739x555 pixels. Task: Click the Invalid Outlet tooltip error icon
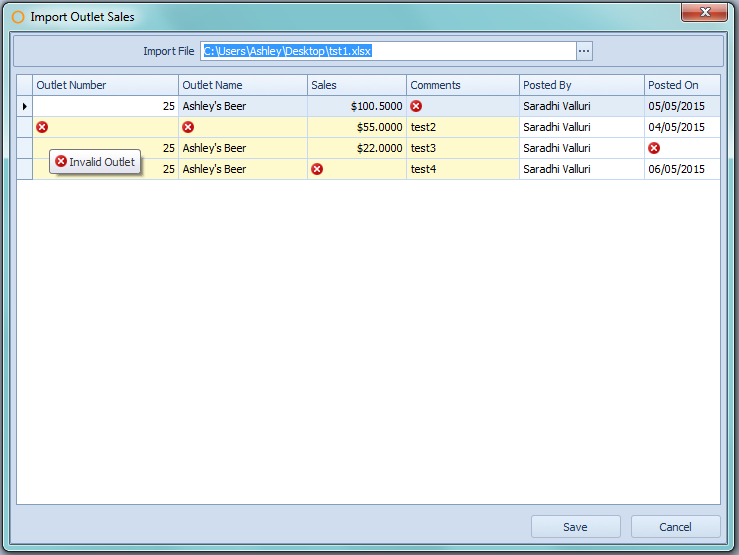(x=61, y=161)
